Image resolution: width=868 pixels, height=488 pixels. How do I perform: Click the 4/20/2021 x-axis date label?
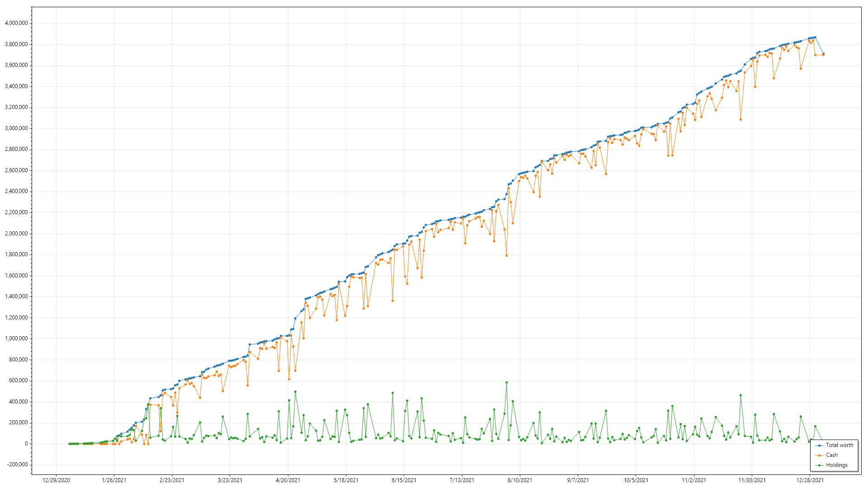coord(288,480)
